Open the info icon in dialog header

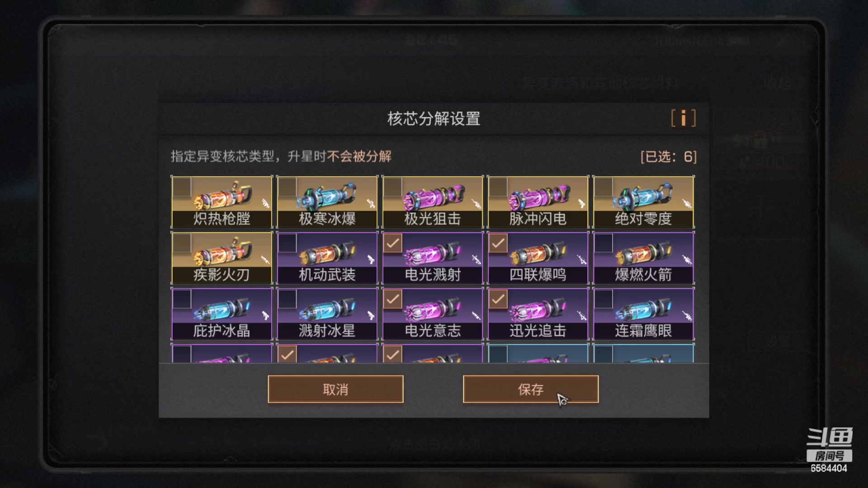683,118
